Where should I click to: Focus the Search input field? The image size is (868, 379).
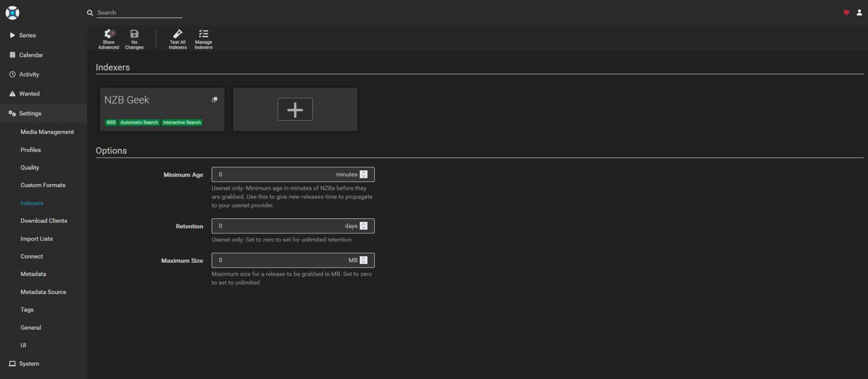pyautogui.click(x=139, y=13)
